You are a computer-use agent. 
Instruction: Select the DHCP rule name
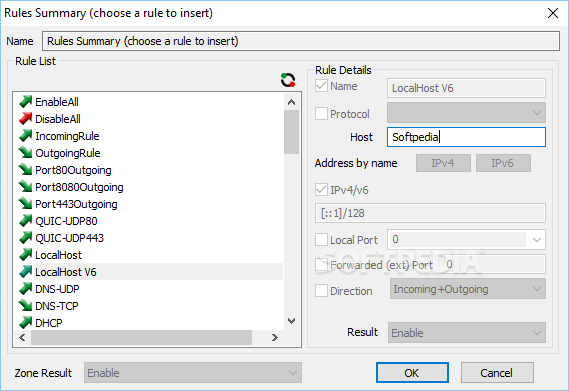pyautogui.click(x=49, y=323)
